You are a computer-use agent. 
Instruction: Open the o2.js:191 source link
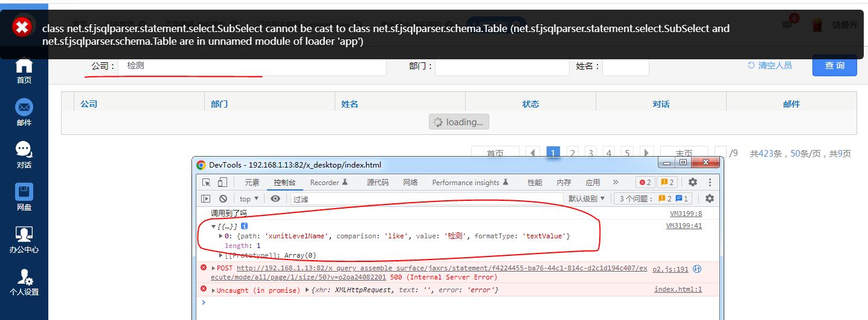[x=670, y=269]
